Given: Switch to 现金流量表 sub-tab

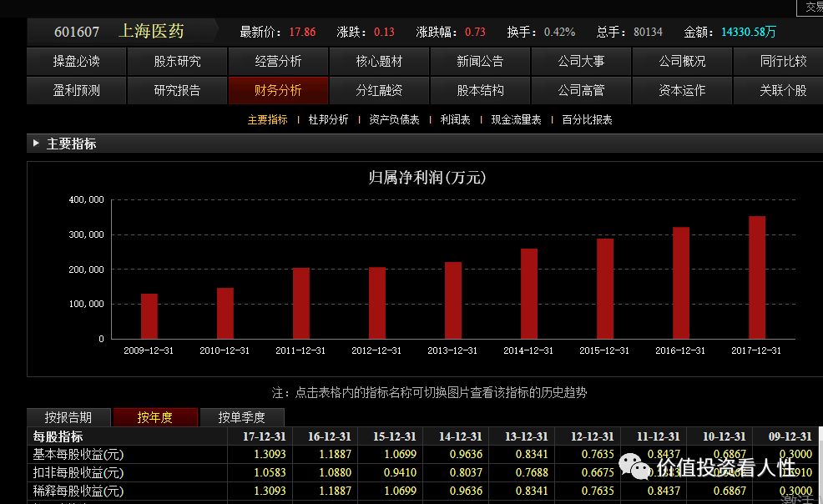Looking at the screenshot, I should coord(516,119).
